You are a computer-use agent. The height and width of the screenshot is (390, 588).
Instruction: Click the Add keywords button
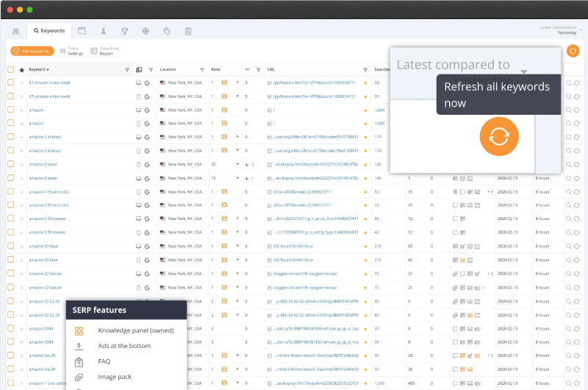[32, 51]
